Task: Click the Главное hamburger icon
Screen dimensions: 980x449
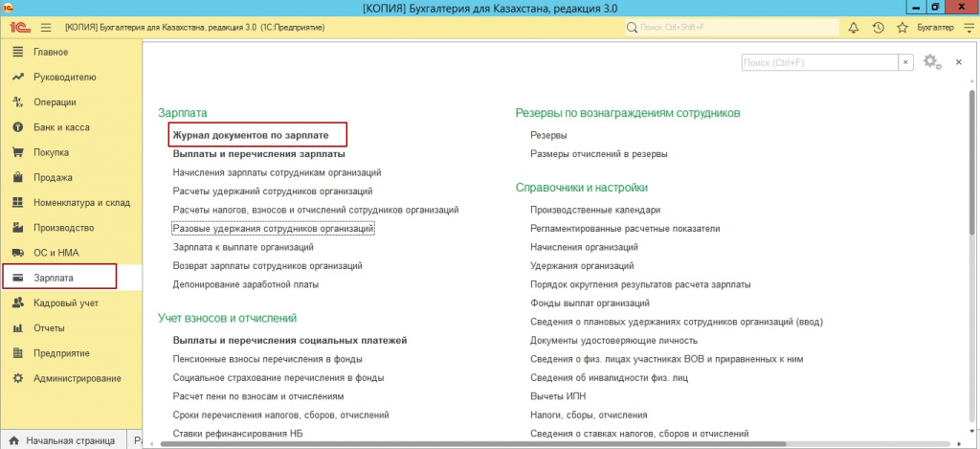Action: click(18, 52)
